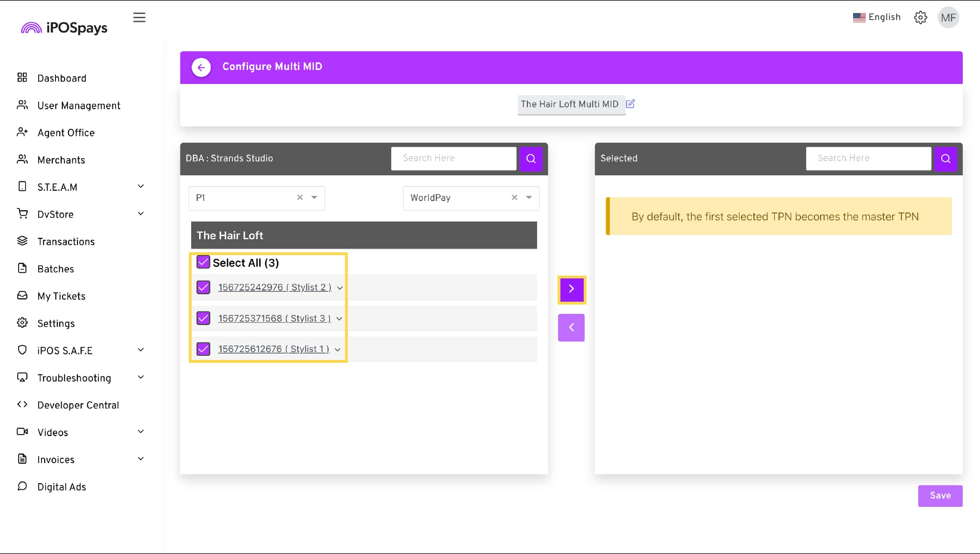Click the left arrow to remove selected TPNs
This screenshot has width=980, height=554.
[x=572, y=327]
